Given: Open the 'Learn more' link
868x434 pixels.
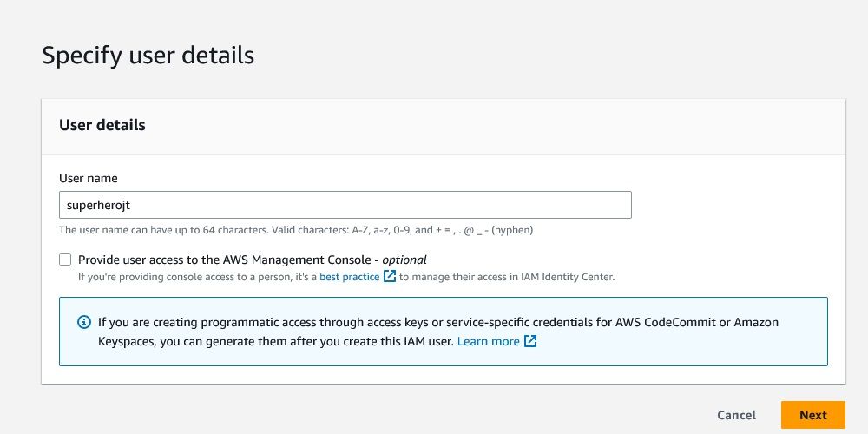Looking at the screenshot, I should 488,341.
